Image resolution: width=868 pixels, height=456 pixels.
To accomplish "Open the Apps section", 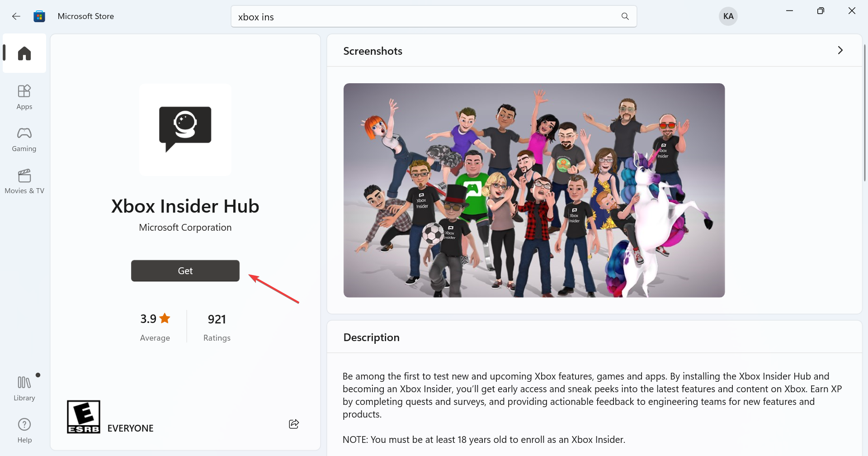I will (24, 97).
